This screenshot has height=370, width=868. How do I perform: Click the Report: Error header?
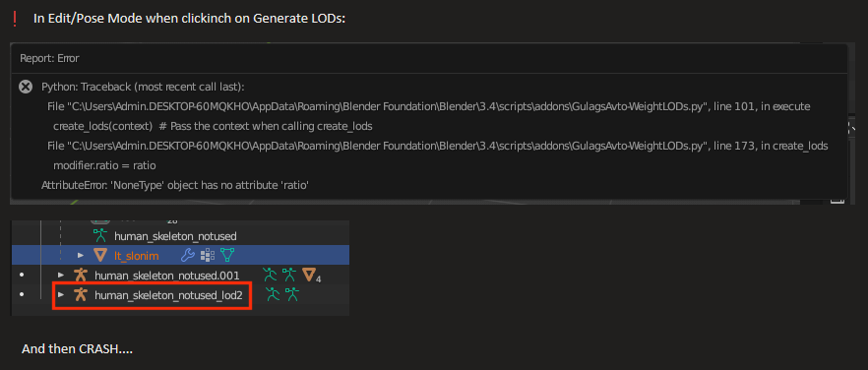click(50, 58)
